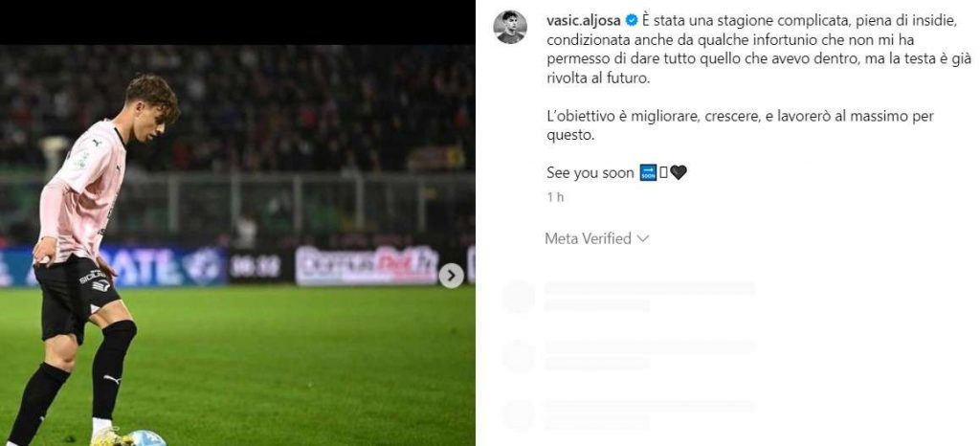Screen dimensions: 980x446
Task: Open the Meta Verified label
Action: [x=589, y=238]
